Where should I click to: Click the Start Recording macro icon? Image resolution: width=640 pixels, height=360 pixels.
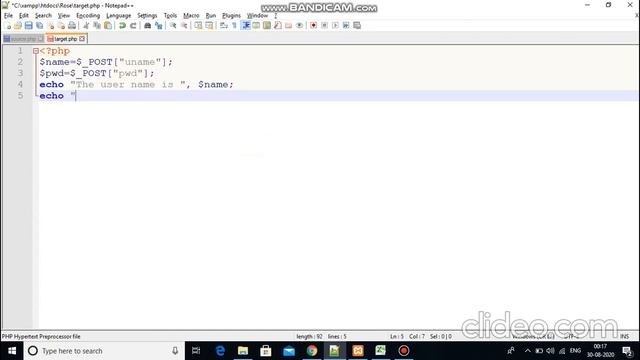click(313, 26)
